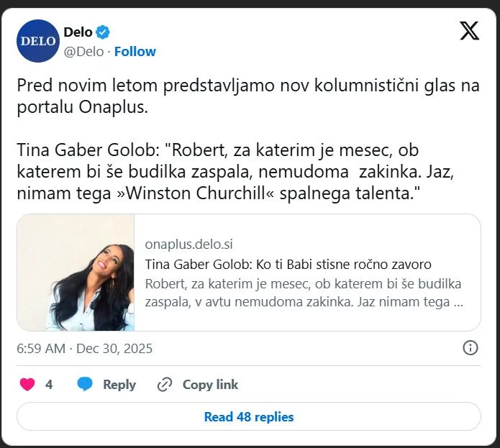Open Read 48 replies
Image resolution: width=500 pixels, height=448 pixels.
pyautogui.click(x=249, y=416)
